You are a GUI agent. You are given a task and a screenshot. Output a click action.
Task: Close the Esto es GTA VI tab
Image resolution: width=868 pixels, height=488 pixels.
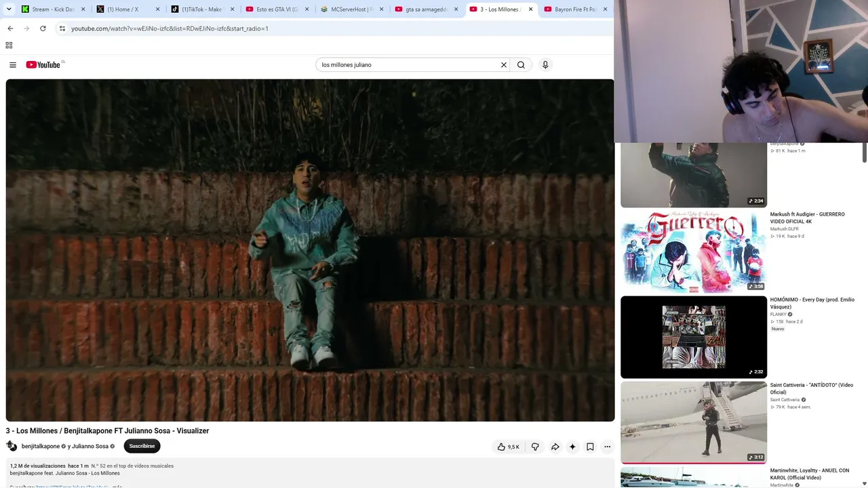coord(307,9)
